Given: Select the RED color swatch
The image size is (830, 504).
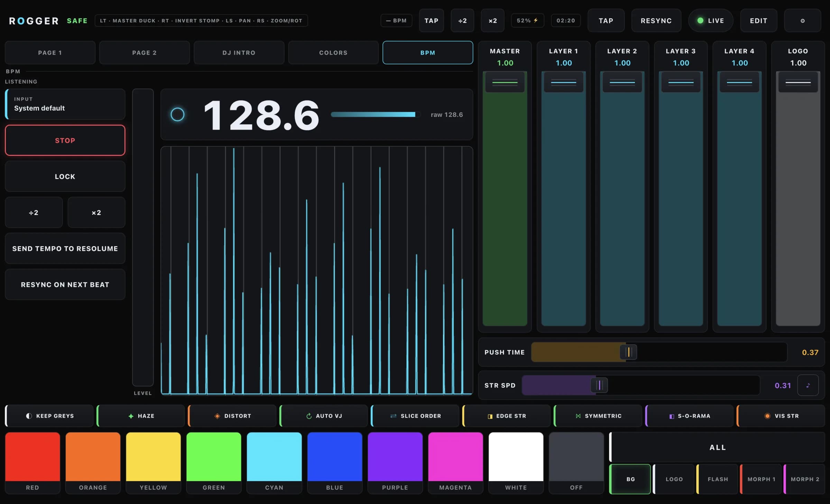Looking at the screenshot, I should (x=33, y=463).
